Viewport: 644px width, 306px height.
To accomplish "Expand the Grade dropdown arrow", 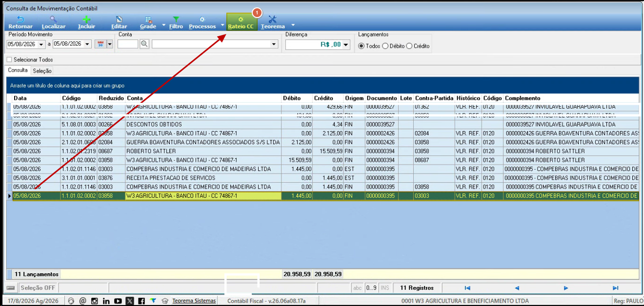I will [x=164, y=25].
